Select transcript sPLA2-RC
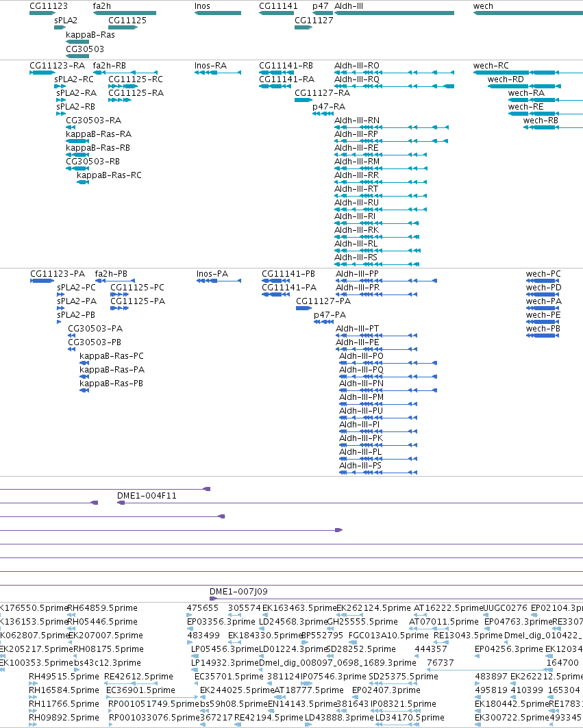 [74, 79]
